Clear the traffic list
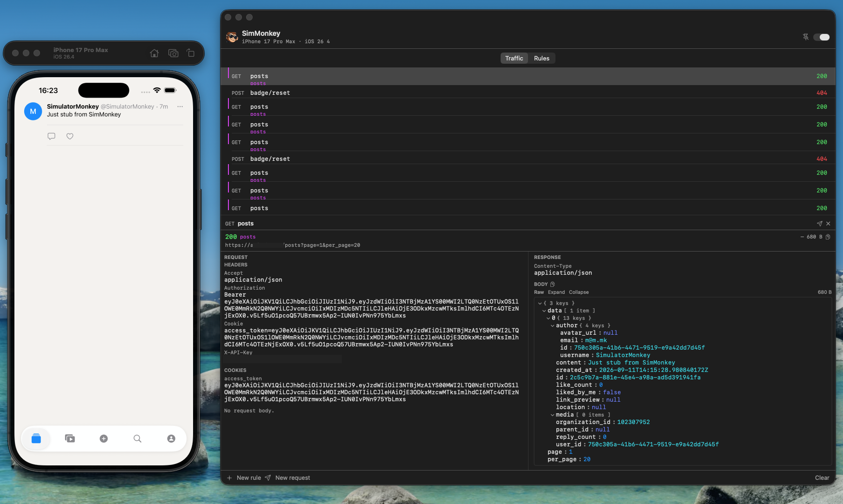 (822, 478)
